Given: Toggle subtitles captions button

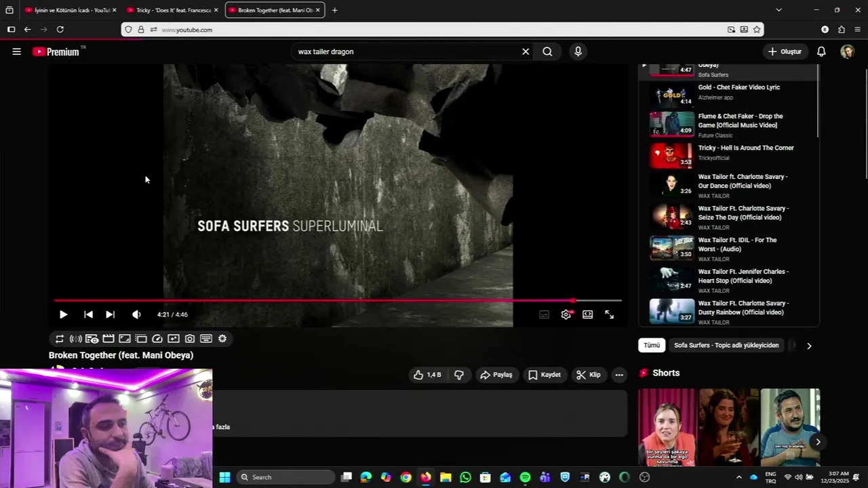Looking at the screenshot, I should (x=544, y=314).
